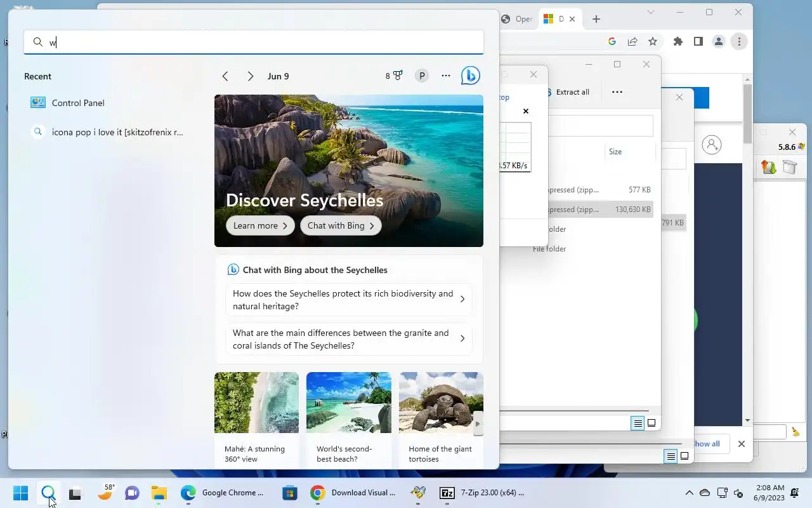Viewport: 812px width, 508px height.
Task: Launch Bing Chat from the Bing logo icon
Action: click(471, 76)
